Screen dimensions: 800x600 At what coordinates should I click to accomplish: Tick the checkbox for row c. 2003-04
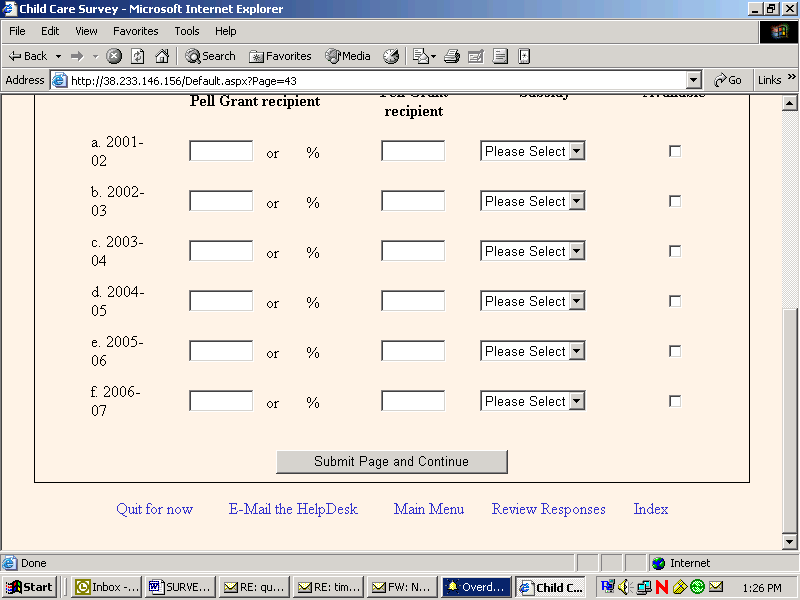[675, 251]
